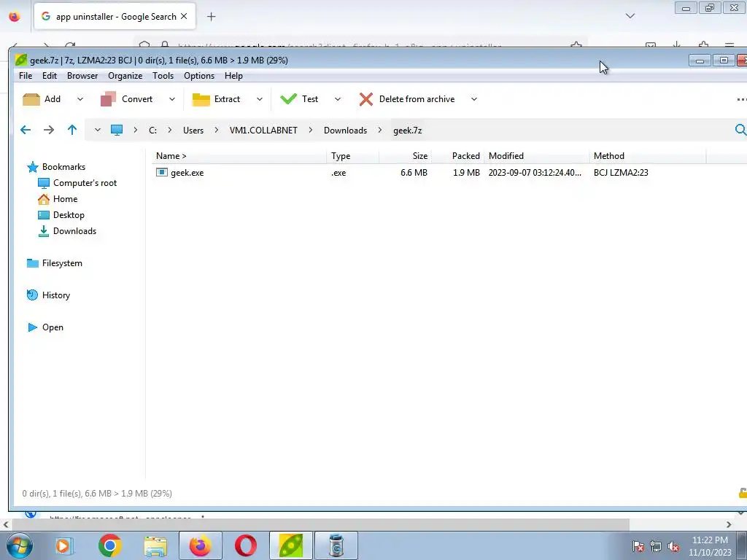Select geek.7z in the breadcrumb path
Image resolution: width=747 pixels, height=560 pixels.
408,131
